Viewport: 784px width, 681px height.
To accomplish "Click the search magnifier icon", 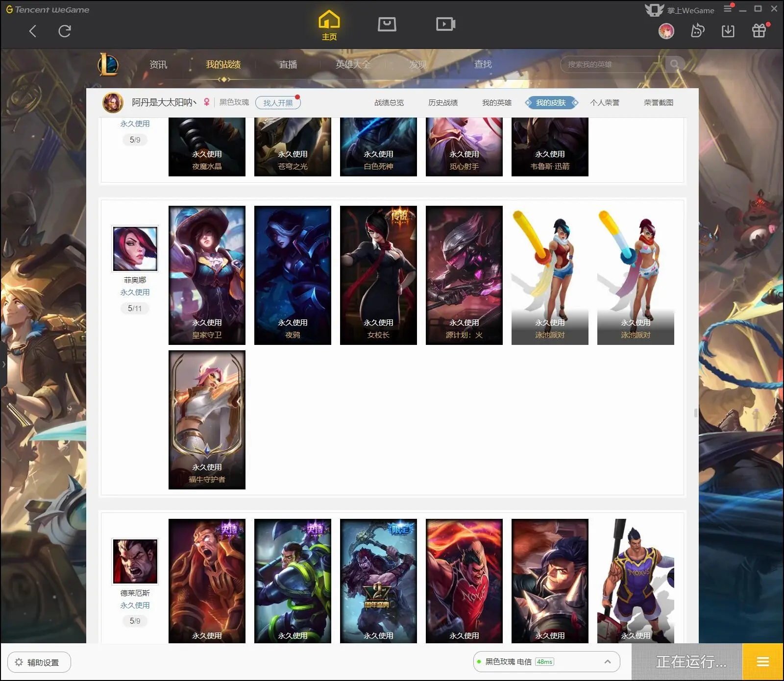I will pyautogui.click(x=674, y=64).
